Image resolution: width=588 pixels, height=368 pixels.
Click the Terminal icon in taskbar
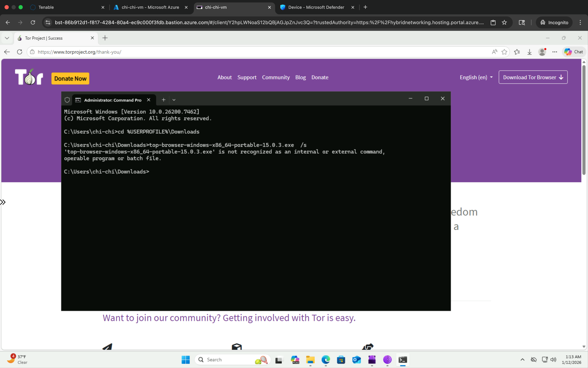pyautogui.click(x=403, y=359)
